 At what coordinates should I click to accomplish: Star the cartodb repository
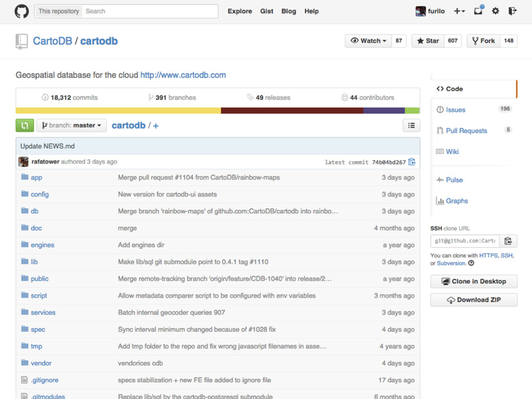coord(428,41)
